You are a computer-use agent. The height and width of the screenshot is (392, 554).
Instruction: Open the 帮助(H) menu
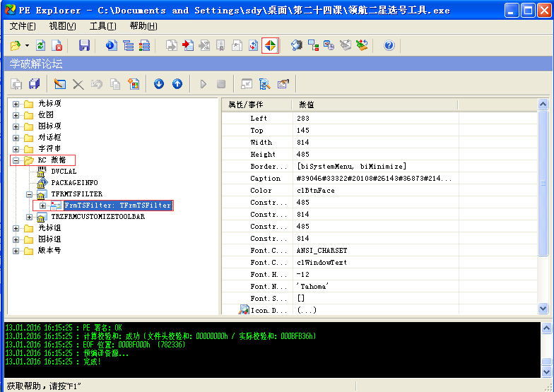143,26
